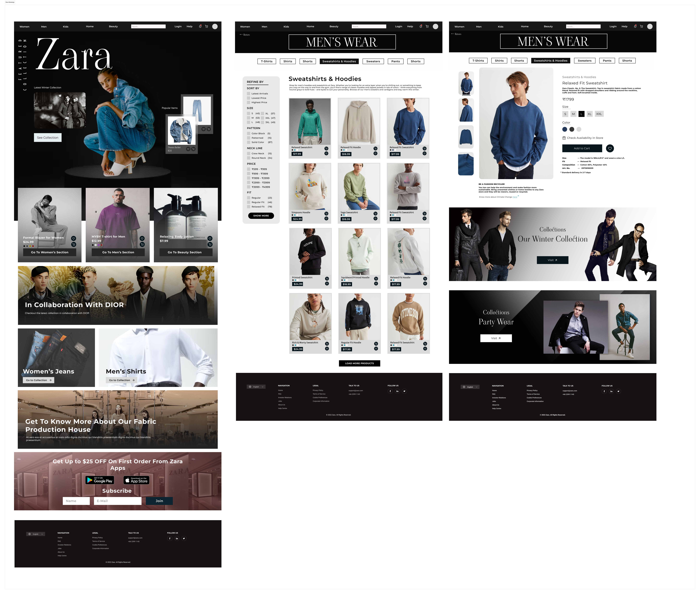The width and height of the screenshot is (700, 594).
Task: Open English language dropdown in the product page footer
Action: tap(470, 387)
